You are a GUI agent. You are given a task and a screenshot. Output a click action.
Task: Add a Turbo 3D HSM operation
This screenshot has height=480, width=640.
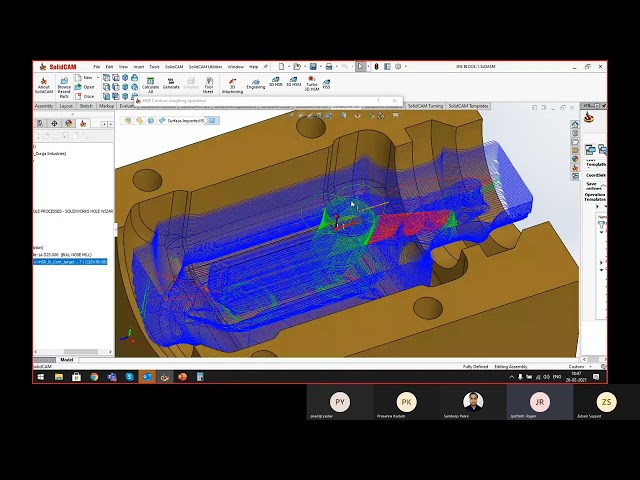tap(311, 83)
